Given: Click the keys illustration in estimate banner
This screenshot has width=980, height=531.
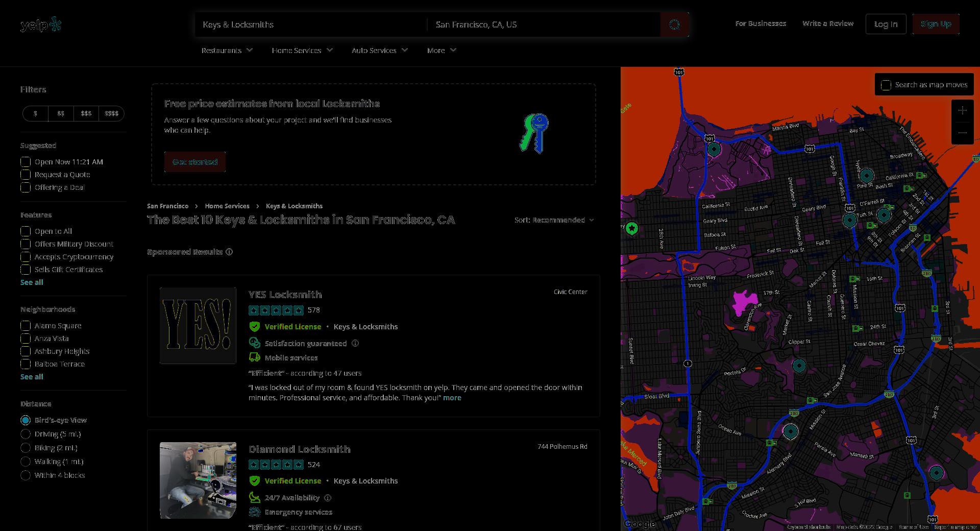Looking at the screenshot, I should click(534, 133).
